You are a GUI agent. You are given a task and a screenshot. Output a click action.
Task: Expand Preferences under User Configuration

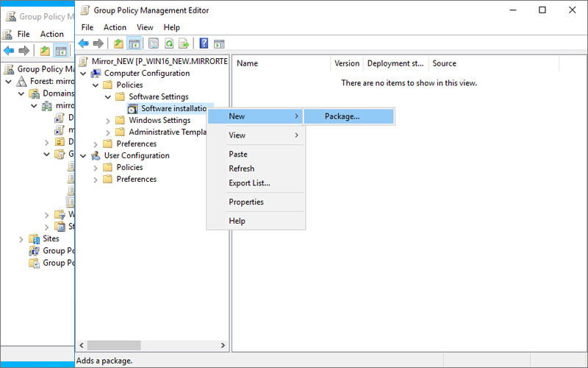(96, 180)
